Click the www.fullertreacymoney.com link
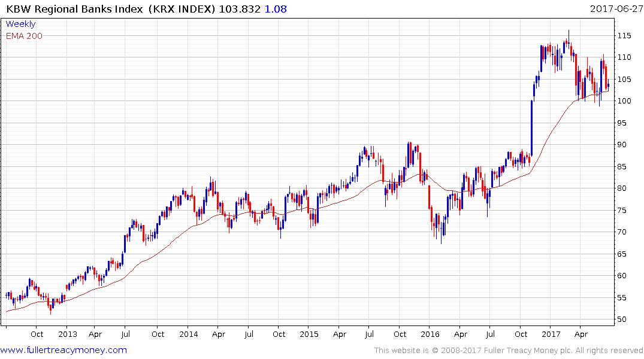The image size is (644, 359). click(64, 350)
